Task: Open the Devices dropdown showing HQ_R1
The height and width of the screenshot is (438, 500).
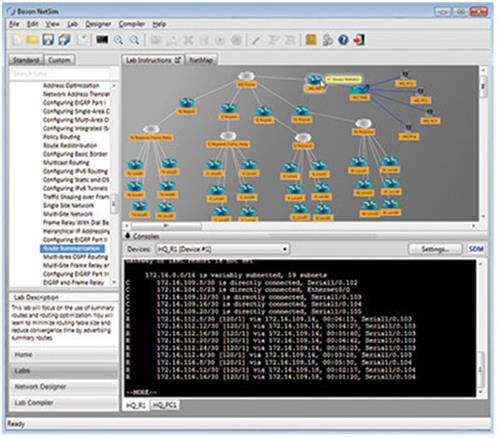Action: point(222,249)
